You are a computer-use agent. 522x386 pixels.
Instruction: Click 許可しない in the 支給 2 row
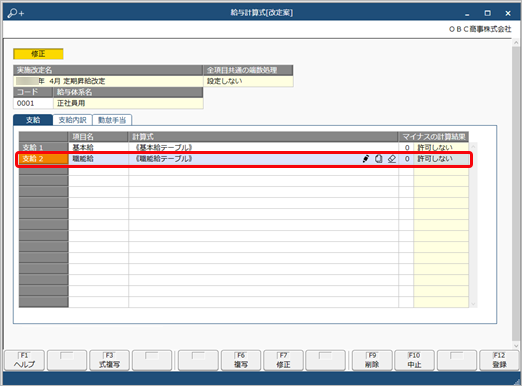tap(441, 159)
